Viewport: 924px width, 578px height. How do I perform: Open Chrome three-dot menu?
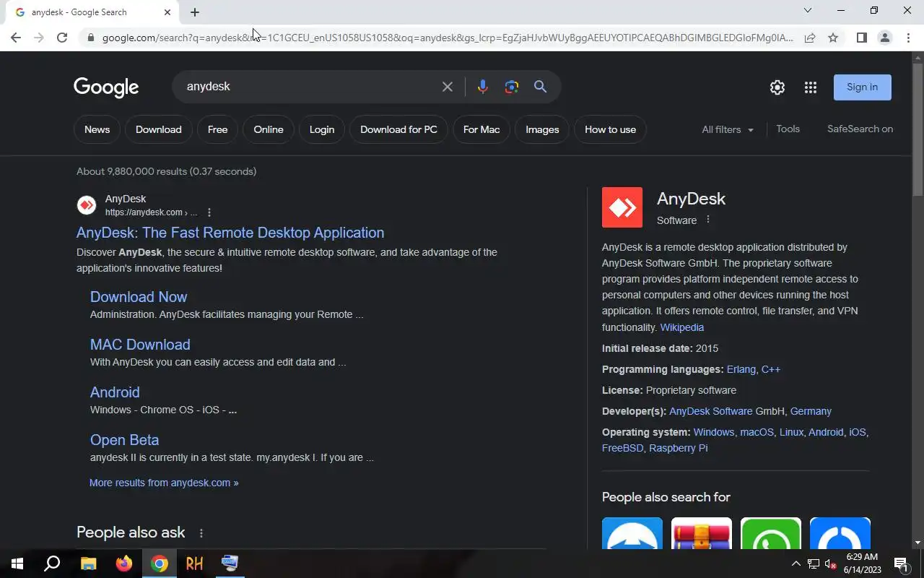908,38
